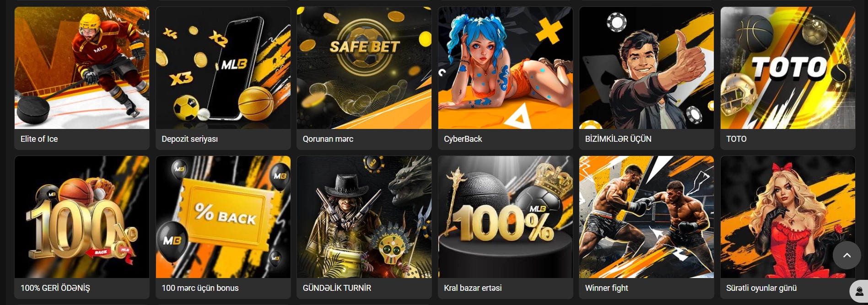Open the cowboy daily tournament image
The height and width of the screenshot is (305, 868).
point(364,217)
